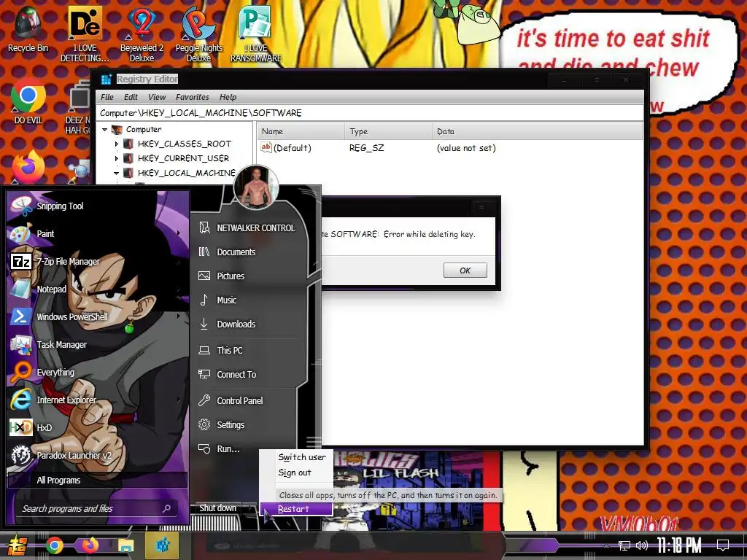Launch Bejeweled 2 Deluxe from desktop
The image size is (747, 560).
pos(142,34)
